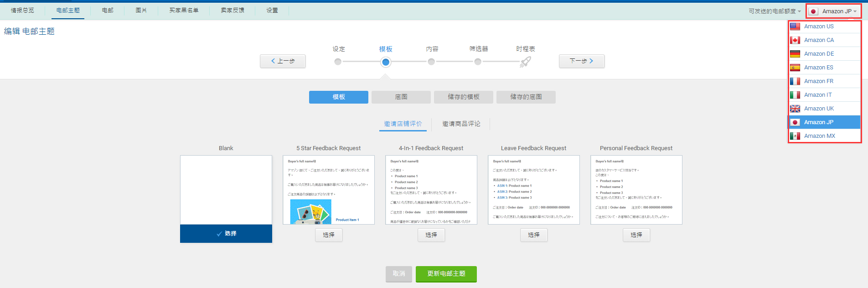Image resolution: width=868 pixels, height=288 pixels.
Task: Choose Amazon IT from marketplace list
Action: [x=818, y=95]
